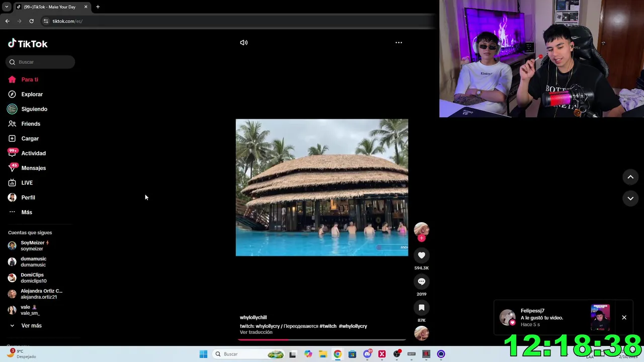Seek using the red video progress bar
Viewport: 644px width, 362px height.
pyautogui.click(x=322, y=340)
